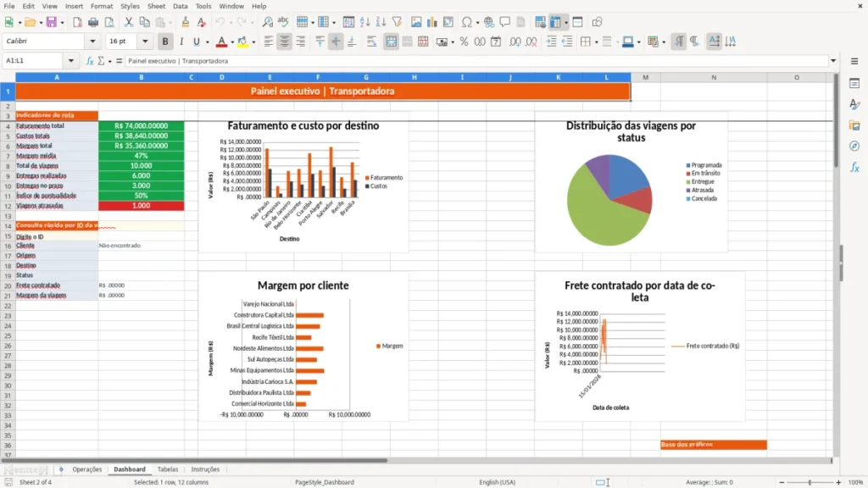Open the Name Box dropdown arrow

pos(71,61)
